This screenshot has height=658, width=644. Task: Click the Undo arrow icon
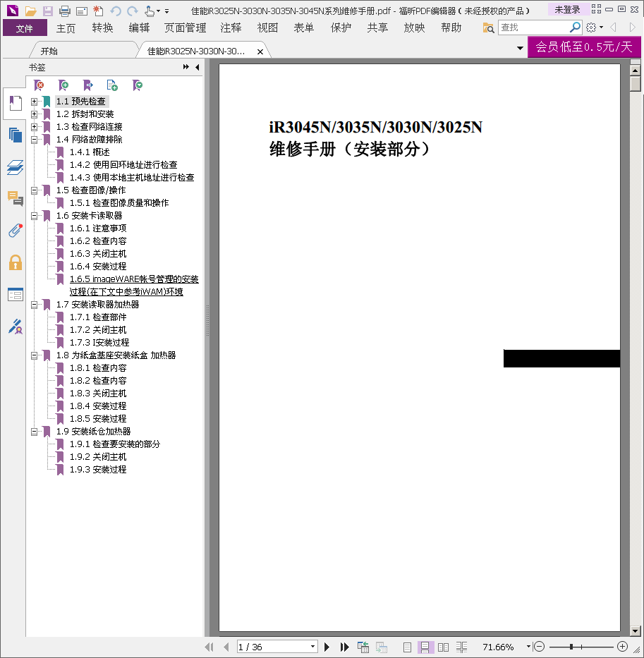[116, 11]
